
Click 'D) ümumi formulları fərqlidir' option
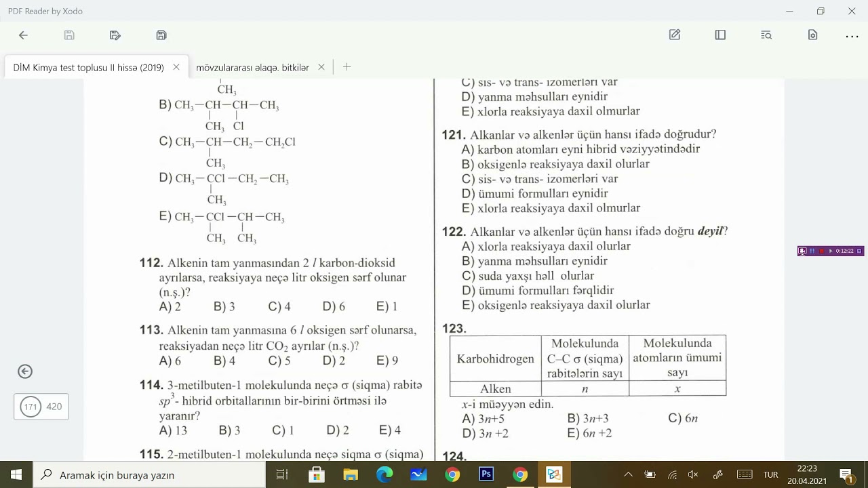pyautogui.click(x=538, y=290)
